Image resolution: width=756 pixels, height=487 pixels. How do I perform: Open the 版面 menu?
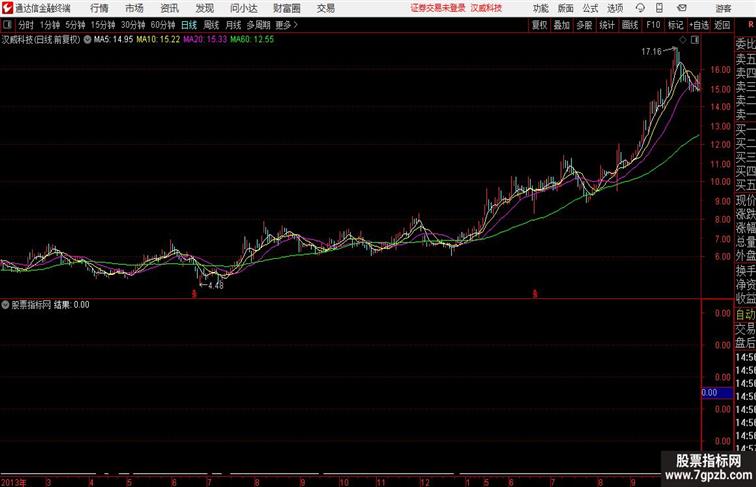[565, 8]
